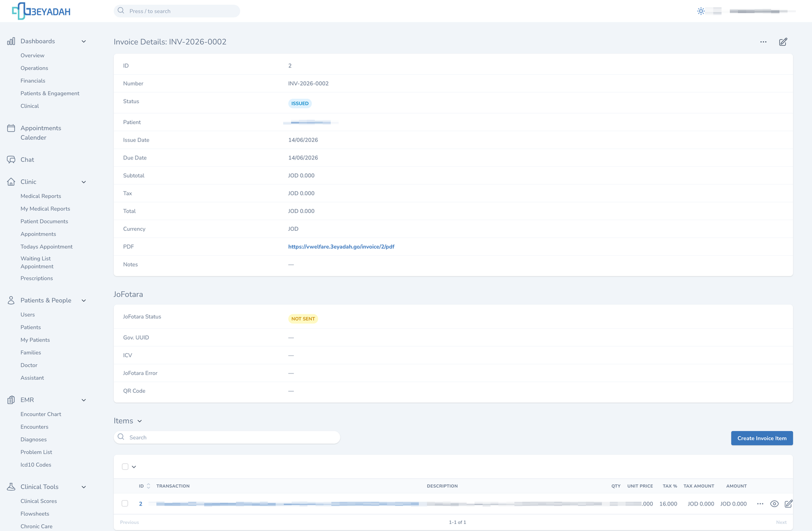Open Encounter Chart
812x531 pixels.
click(41, 415)
